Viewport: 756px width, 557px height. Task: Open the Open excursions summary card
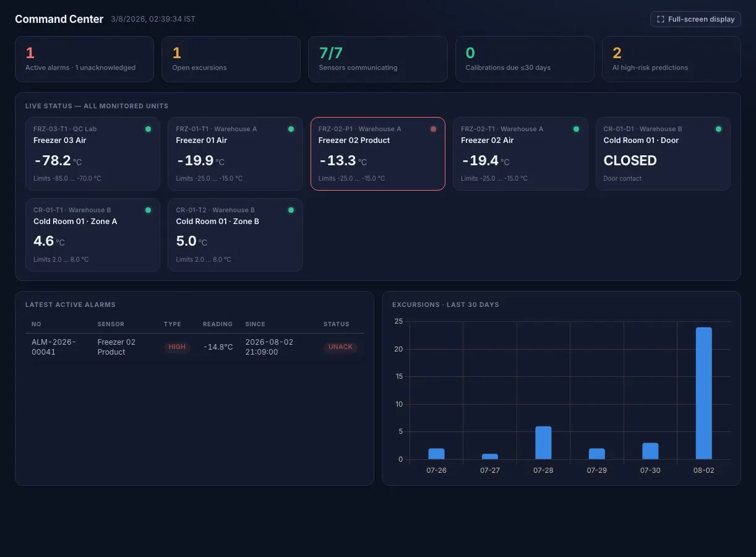[231, 59]
